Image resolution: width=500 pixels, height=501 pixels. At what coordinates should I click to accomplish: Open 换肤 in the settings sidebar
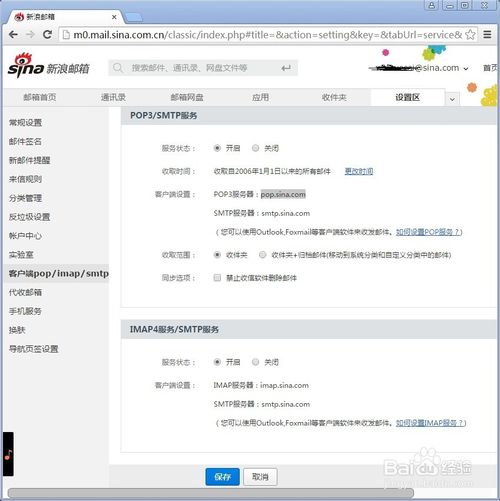[17, 330]
